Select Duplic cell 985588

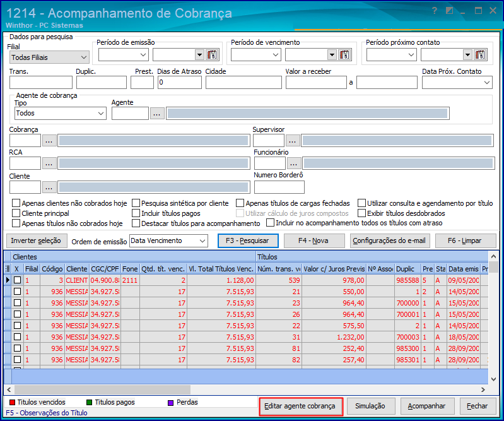(407, 280)
